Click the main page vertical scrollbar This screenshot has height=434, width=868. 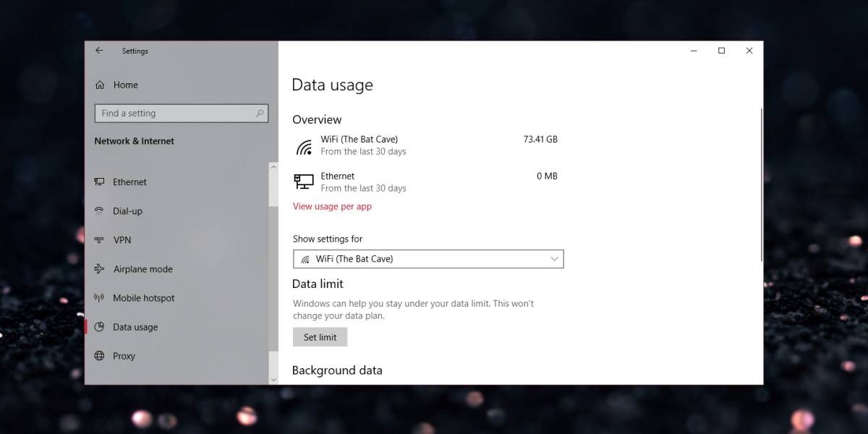[x=760, y=185]
